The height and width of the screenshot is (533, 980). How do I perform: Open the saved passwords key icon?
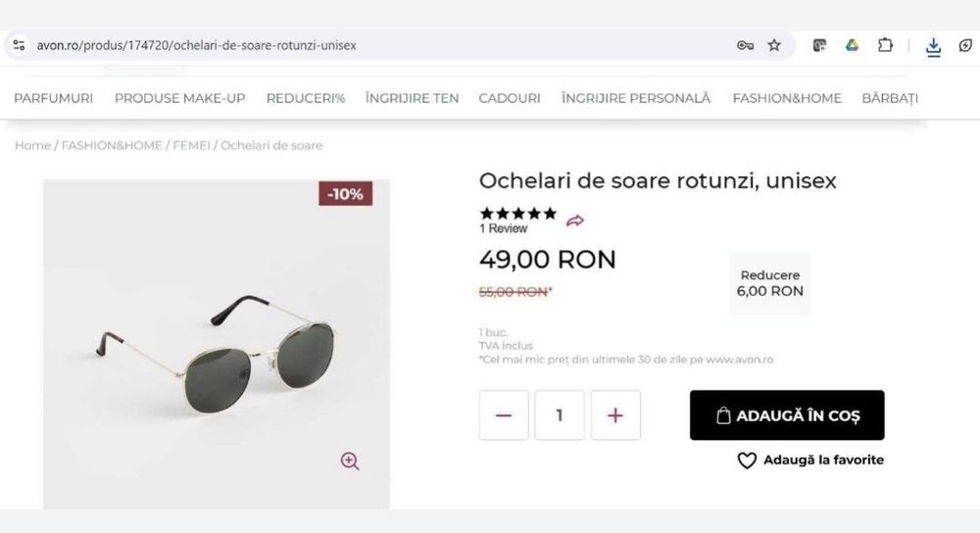pyautogui.click(x=745, y=45)
